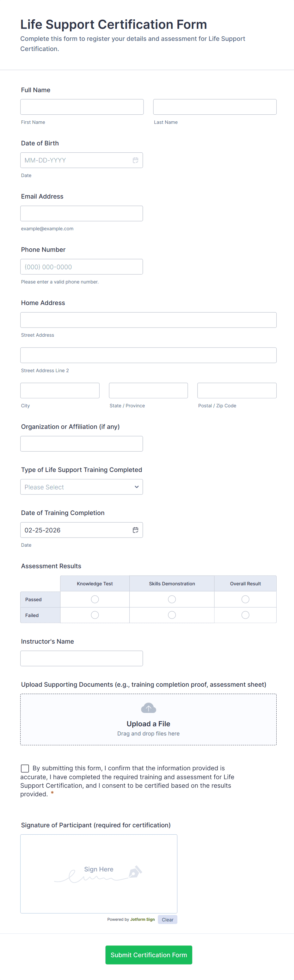
Task: Select Passed for Knowledge Test
Action: [95, 599]
